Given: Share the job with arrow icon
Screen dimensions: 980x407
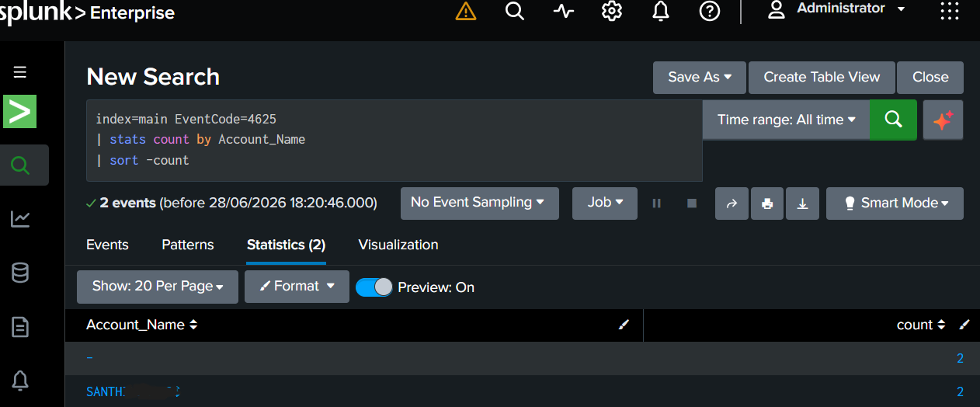Looking at the screenshot, I should click(732, 203).
